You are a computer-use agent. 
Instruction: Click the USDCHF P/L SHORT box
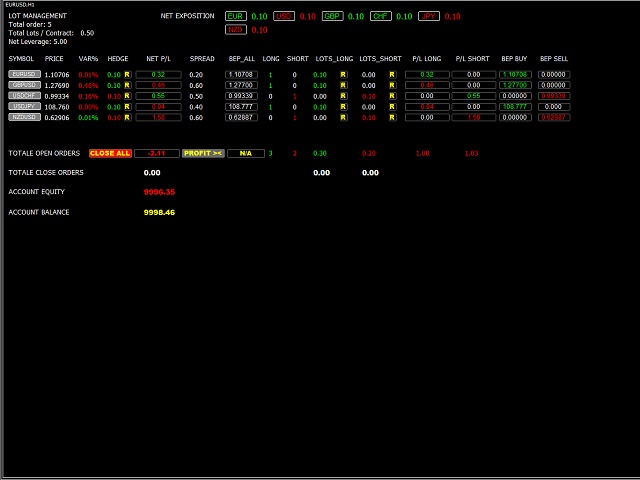473,96
